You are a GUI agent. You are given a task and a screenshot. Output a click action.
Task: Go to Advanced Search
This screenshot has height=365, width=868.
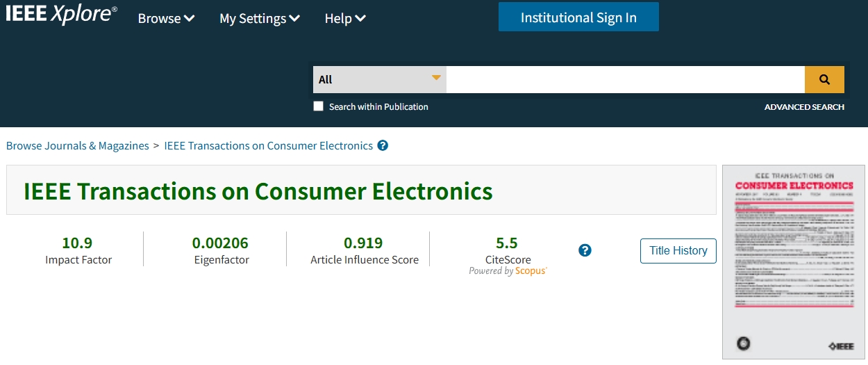[804, 107]
